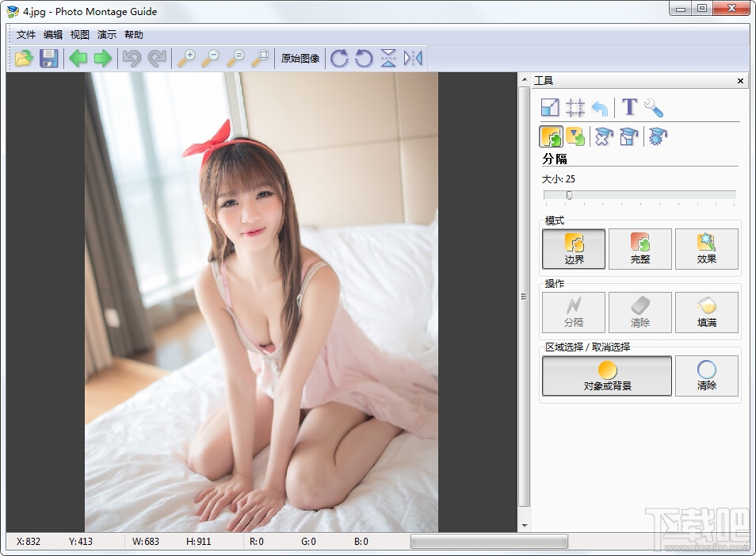Click the tools panel scroll down arrow
This screenshot has height=556, width=756.
coord(525,526)
